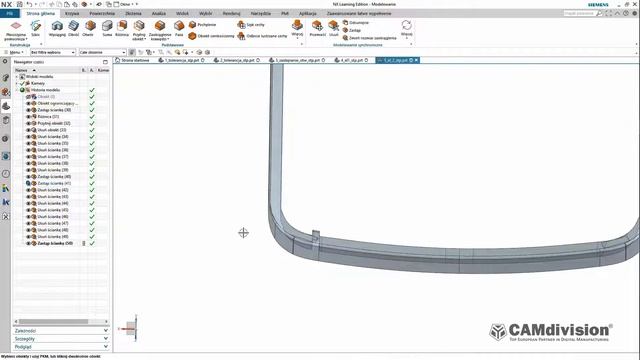
Task: Toggle visibility of Różnica (31)
Action: pos(29,116)
